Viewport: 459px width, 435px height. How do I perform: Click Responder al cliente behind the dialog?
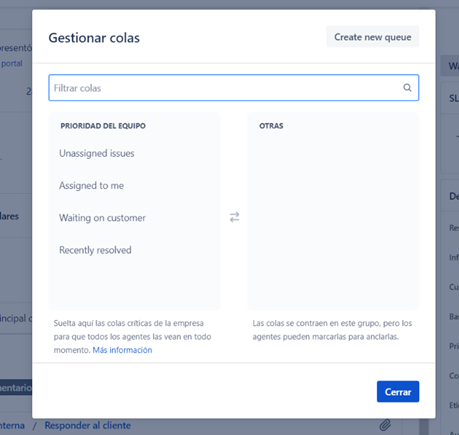(88, 426)
